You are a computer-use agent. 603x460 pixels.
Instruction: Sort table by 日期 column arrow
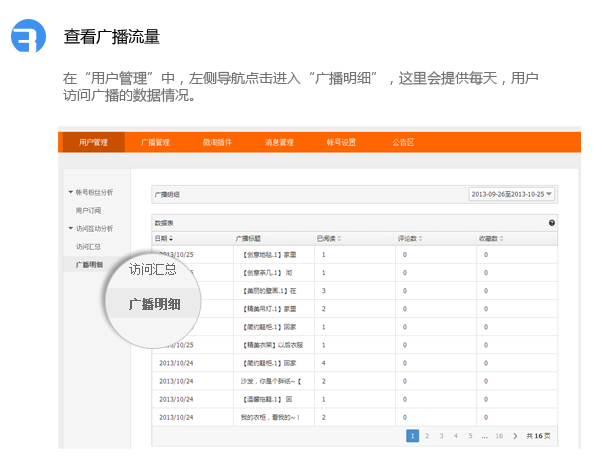point(171,239)
